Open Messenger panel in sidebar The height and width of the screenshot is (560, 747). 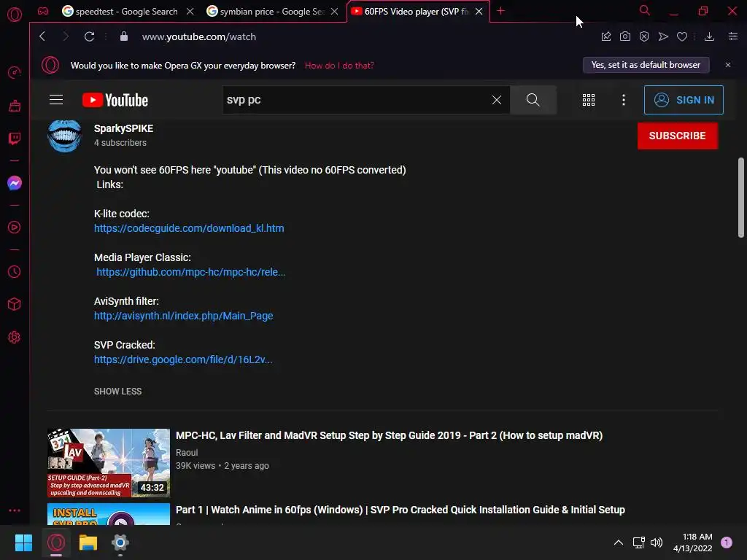(x=15, y=183)
